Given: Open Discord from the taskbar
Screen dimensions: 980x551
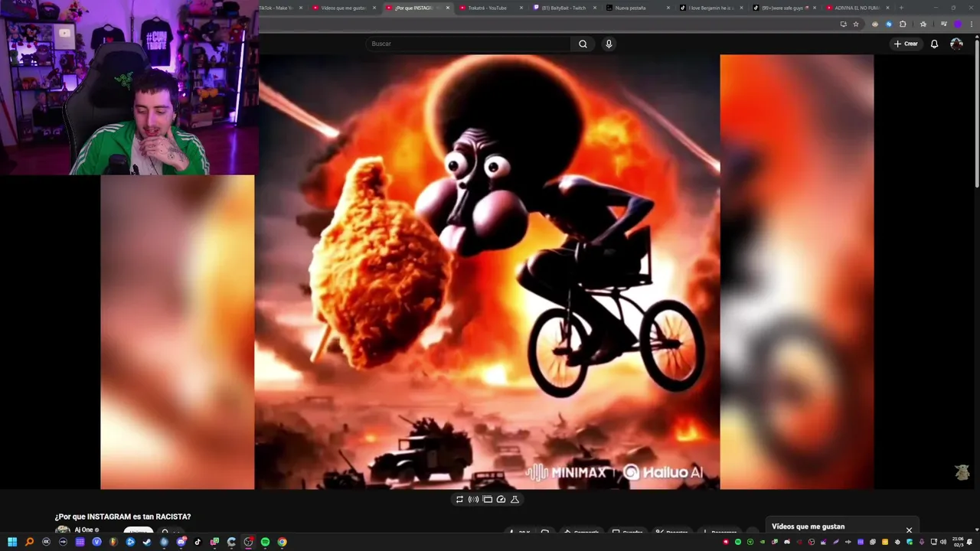Looking at the screenshot, I should tap(181, 542).
